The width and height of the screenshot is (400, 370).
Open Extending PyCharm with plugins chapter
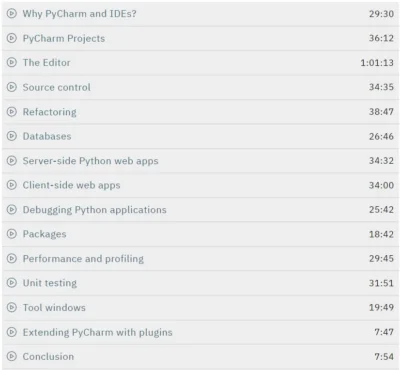pos(97,332)
